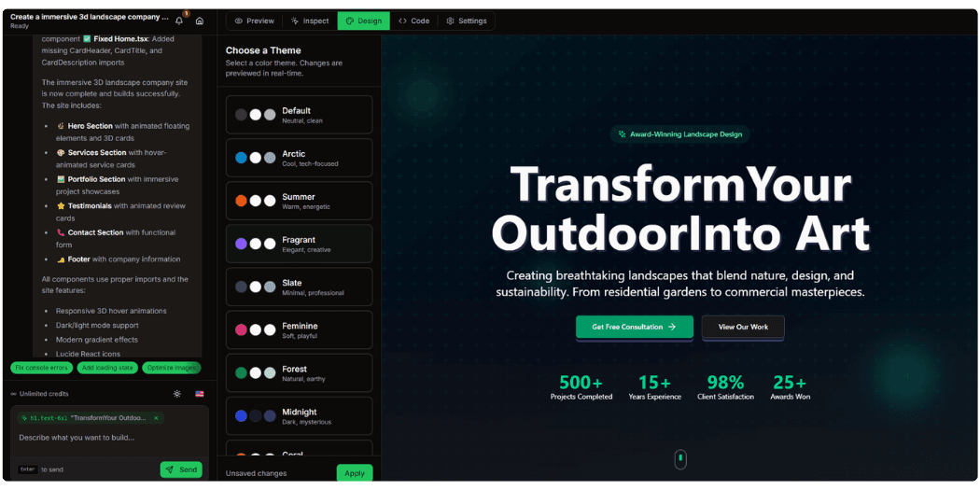Open the notifications bell
Viewport: 980px width, 490px height.
tap(179, 21)
